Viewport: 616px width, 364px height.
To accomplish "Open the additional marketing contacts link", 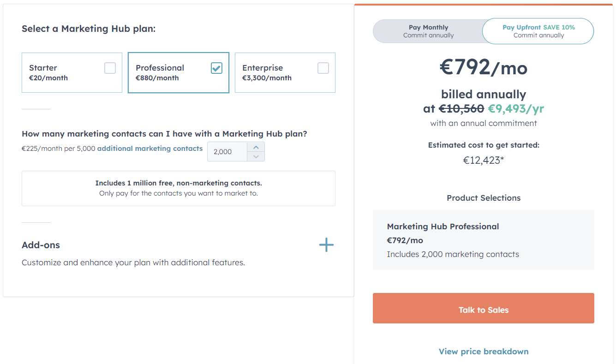I will (150, 149).
